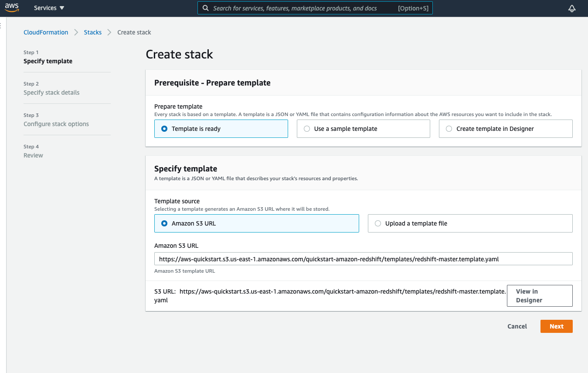Click the orange Next button

(x=556, y=326)
